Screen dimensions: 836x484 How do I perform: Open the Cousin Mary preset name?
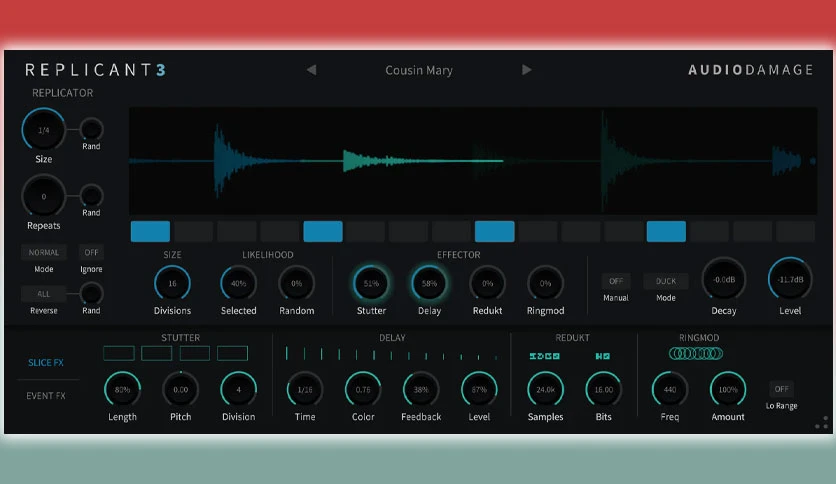(x=419, y=70)
